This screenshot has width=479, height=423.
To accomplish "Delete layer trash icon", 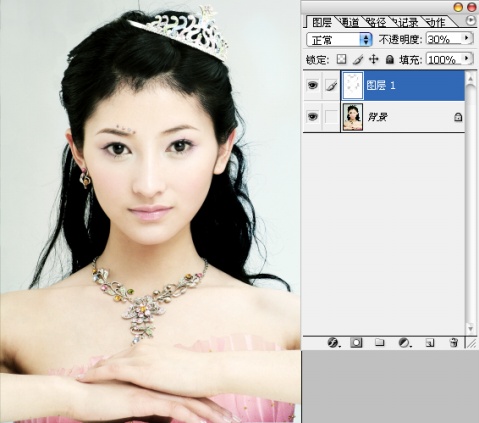I will [453, 342].
